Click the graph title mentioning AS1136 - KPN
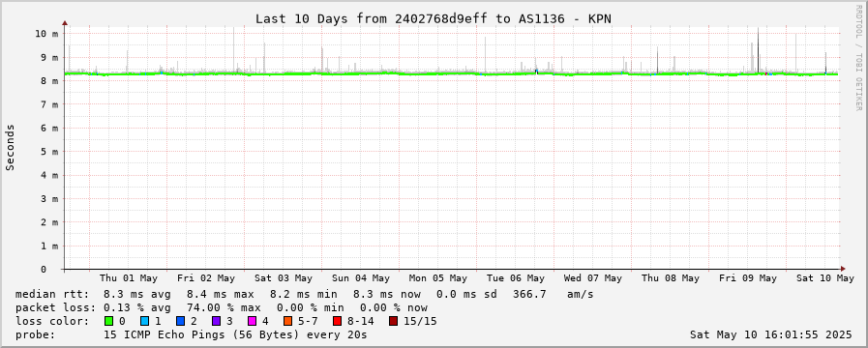Viewport: 868px width, 348px height. (434, 18)
